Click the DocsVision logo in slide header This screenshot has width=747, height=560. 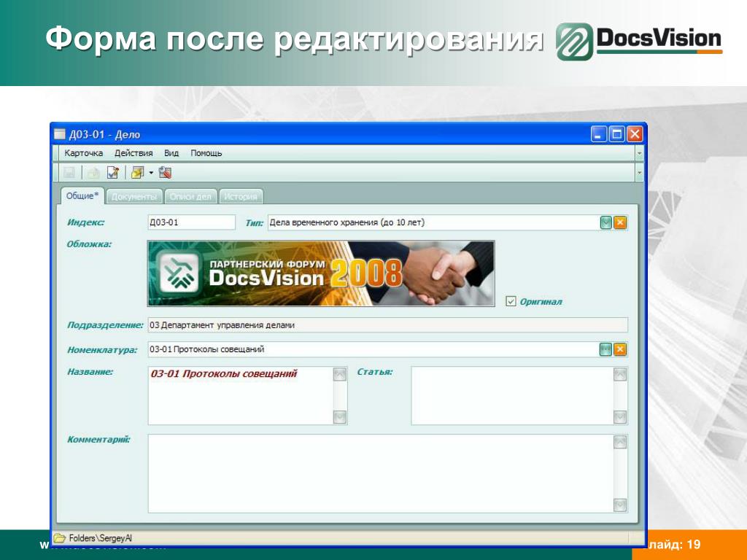[x=639, y=42]
